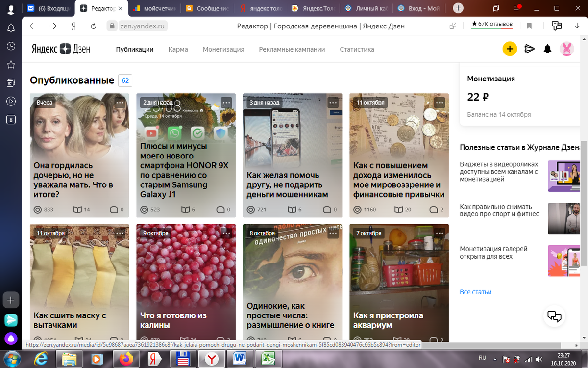Open Alice assistant purple icon in sidebar
Screen dimensions: 588x368
(11, 338)
